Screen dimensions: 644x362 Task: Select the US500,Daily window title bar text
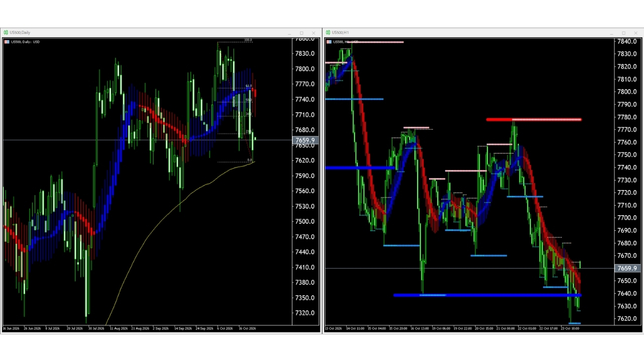coord(20,33)
